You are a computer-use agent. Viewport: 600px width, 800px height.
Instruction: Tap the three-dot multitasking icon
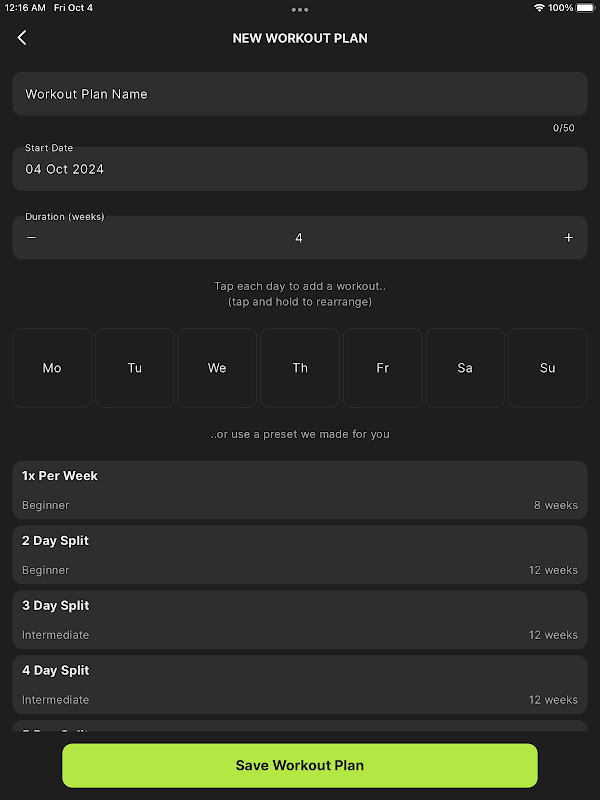click(x=300, y=9)
